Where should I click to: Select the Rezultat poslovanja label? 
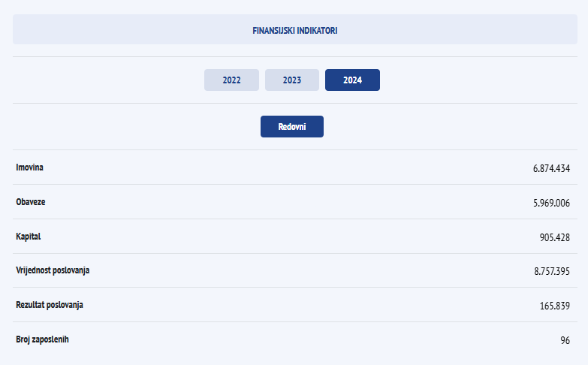click(50, 304)
